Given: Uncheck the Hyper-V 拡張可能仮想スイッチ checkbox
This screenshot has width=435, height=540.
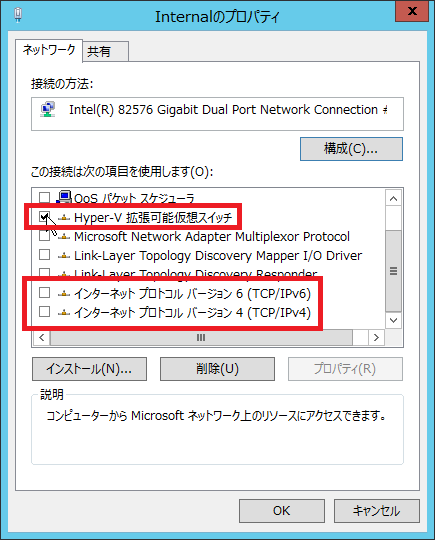Looking at the screenshot, I should (x=44, y=217).
